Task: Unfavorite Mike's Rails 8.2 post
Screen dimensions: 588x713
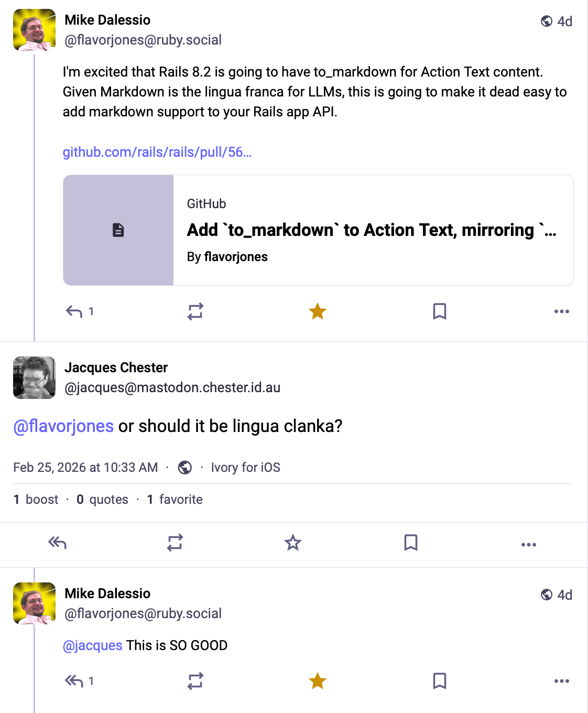Action: coord(318,311)
